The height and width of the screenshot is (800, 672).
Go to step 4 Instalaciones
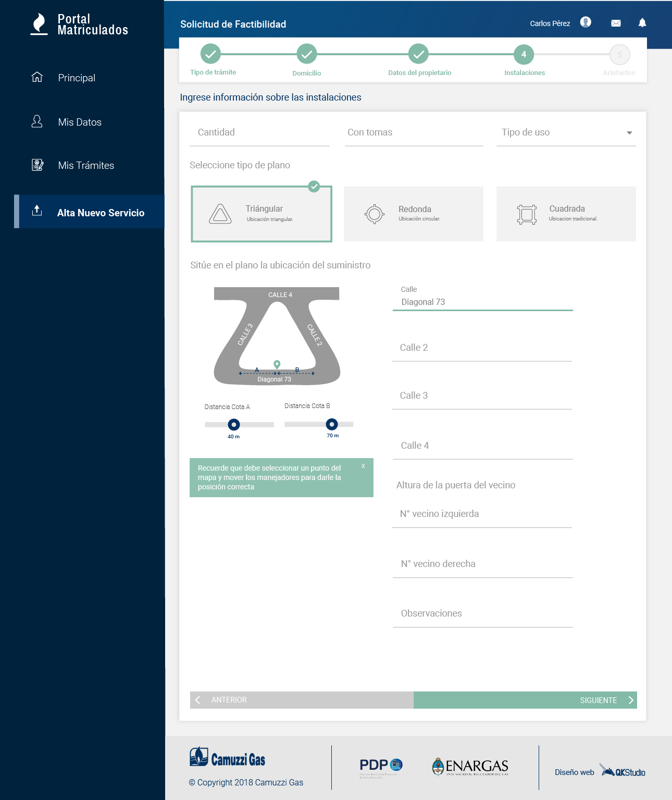coord(524,54)
